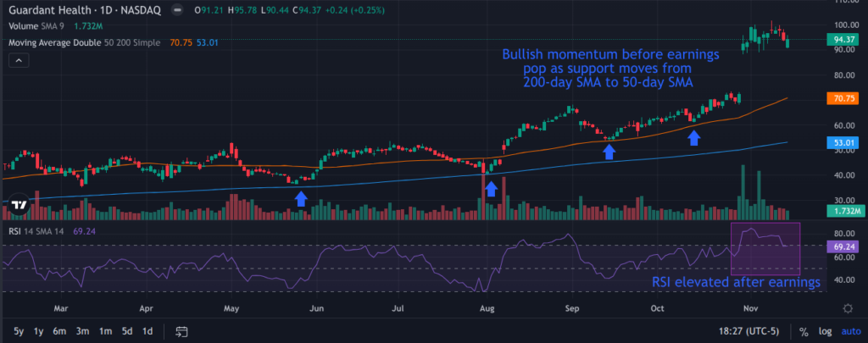This screenshot has height=343, width=868.
Task: Click the market status indicator beside NASDAQ
Action: [176, 12]
